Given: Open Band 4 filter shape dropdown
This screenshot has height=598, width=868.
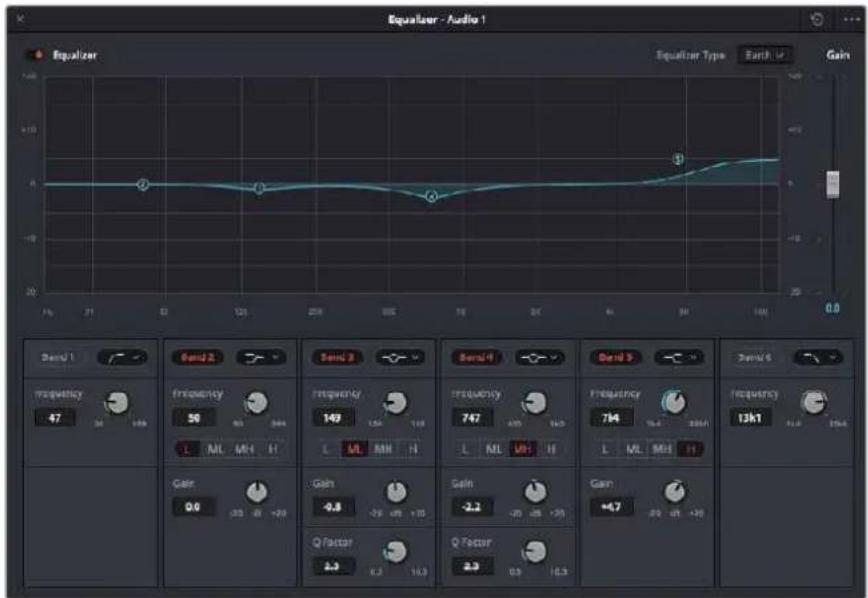Looking at the screenshot, I should tap(540, 358).
